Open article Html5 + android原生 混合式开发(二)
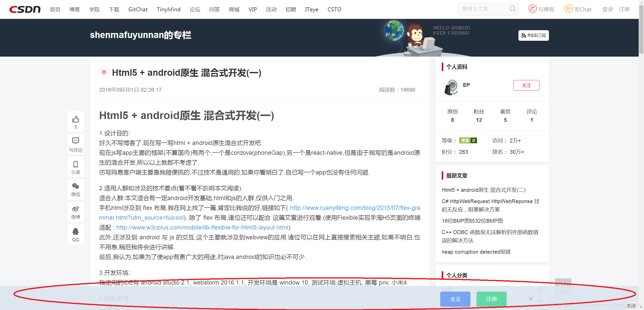Screen dimensions: 644x310 [x=484, y=190]
